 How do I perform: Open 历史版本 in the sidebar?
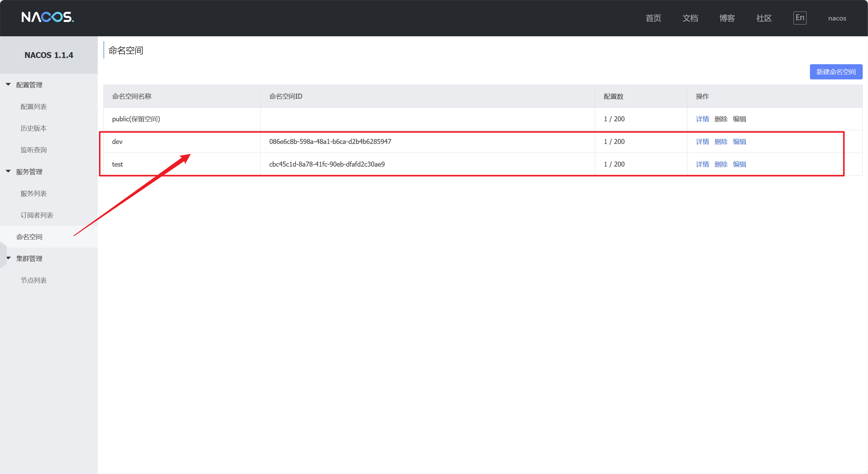pyautogui.click(x=34, y=128)
